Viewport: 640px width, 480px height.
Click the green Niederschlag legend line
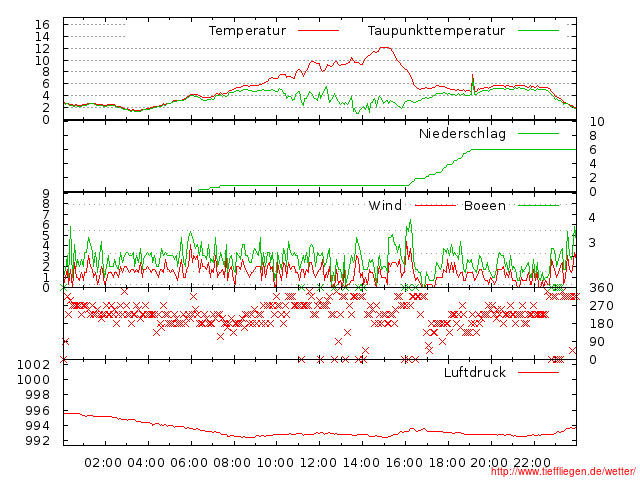click(x=538, y=133)
